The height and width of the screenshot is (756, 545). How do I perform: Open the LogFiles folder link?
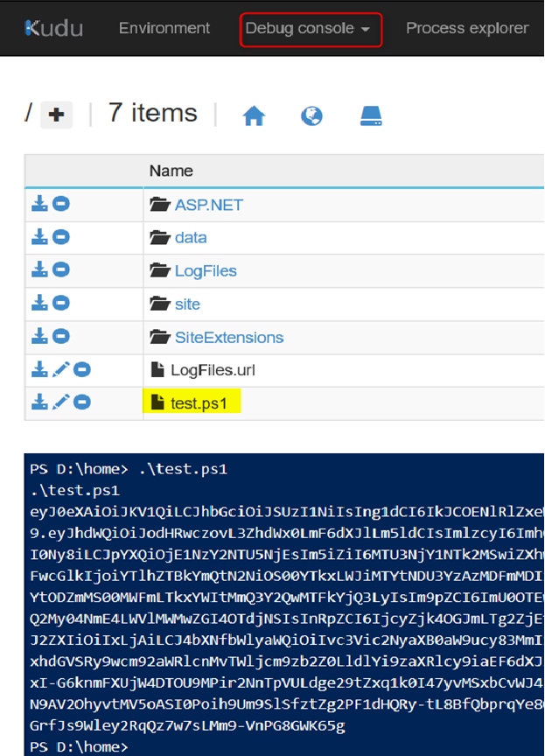point(206,271)
